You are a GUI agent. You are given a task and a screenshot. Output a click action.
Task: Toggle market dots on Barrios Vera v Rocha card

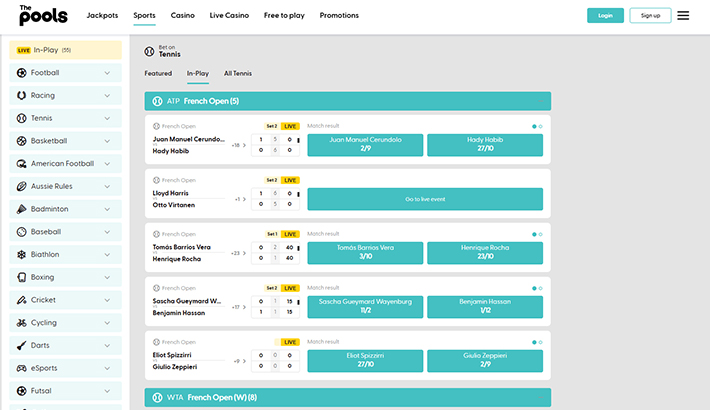[x=537, y=234]
